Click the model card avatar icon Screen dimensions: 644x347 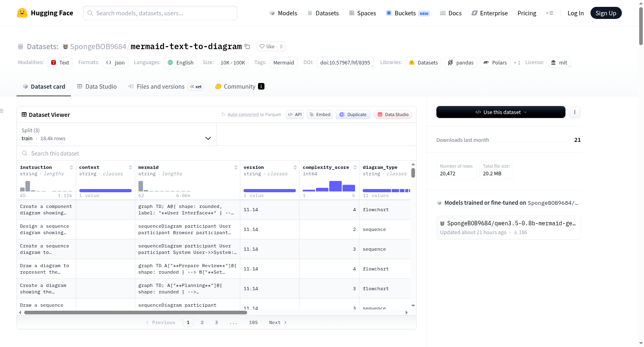coord(442,223)
